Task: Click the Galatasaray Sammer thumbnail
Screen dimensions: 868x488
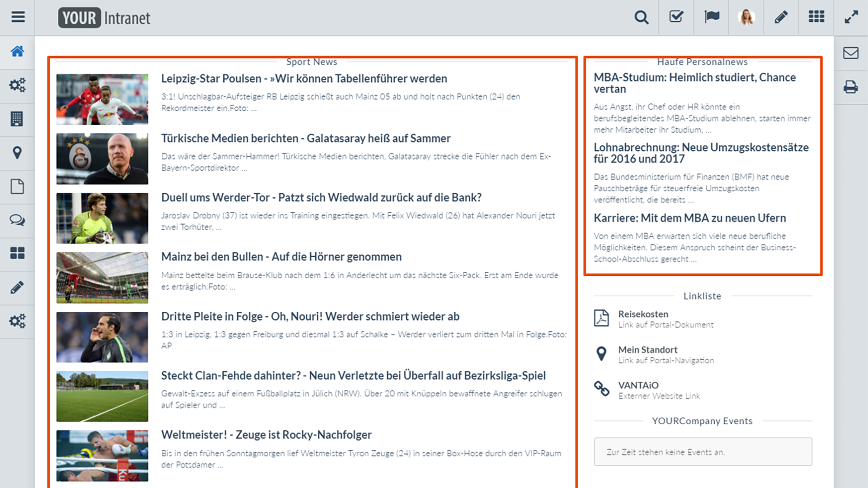Action: [x=102, y=159]
